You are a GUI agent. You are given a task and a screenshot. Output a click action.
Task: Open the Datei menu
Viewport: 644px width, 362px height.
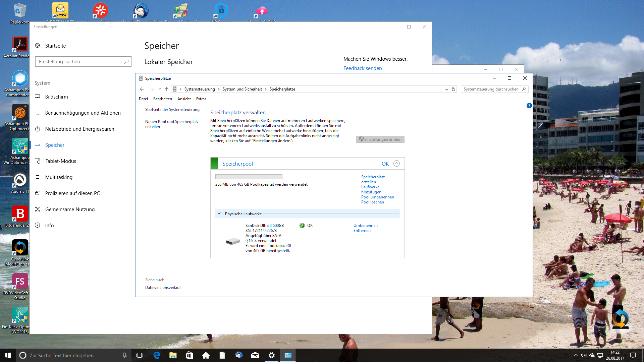[143, 99]
